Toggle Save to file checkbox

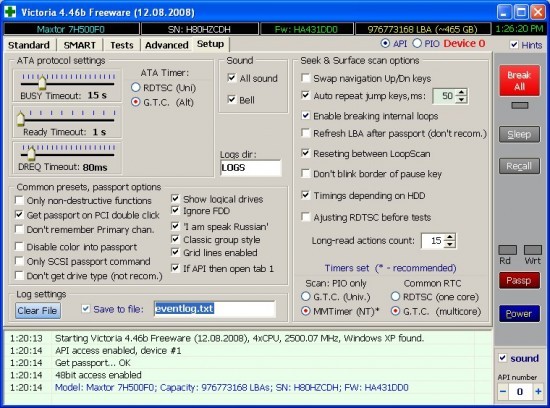pos(86,309)
